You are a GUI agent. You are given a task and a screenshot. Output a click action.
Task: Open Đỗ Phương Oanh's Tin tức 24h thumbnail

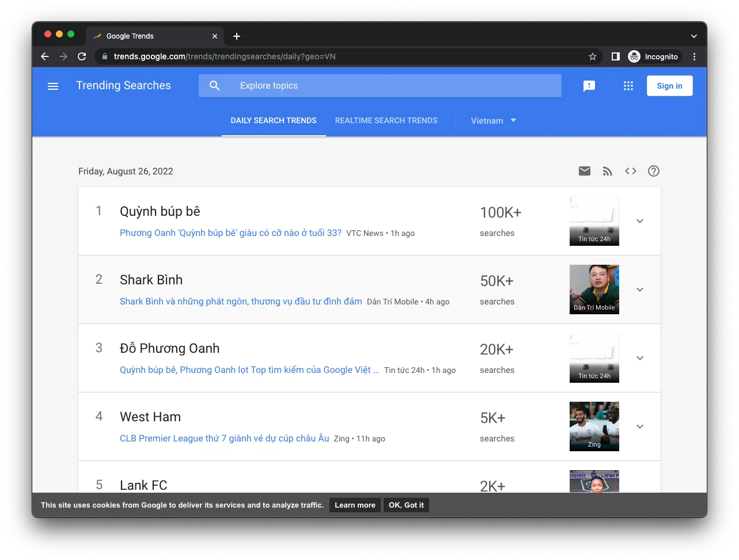tap(594, 358)
